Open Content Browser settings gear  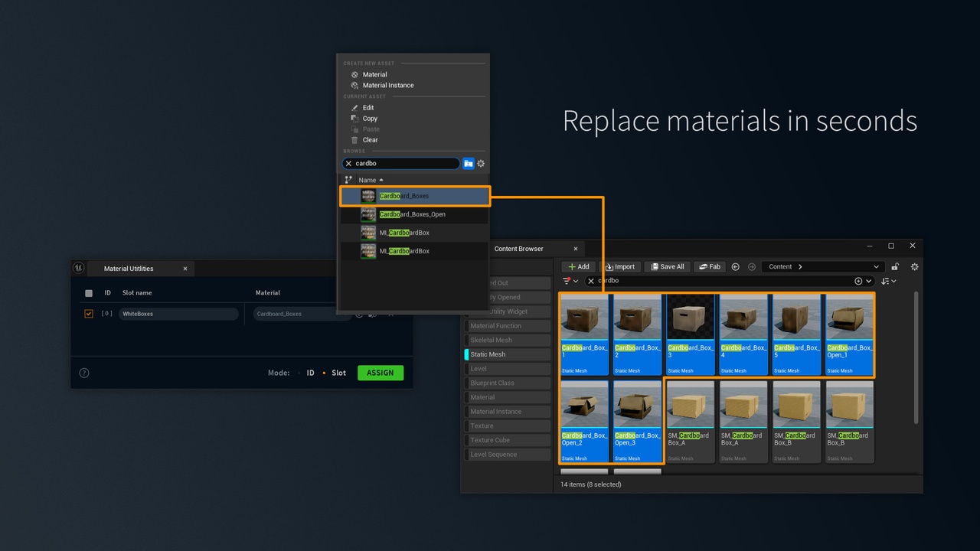914,267
